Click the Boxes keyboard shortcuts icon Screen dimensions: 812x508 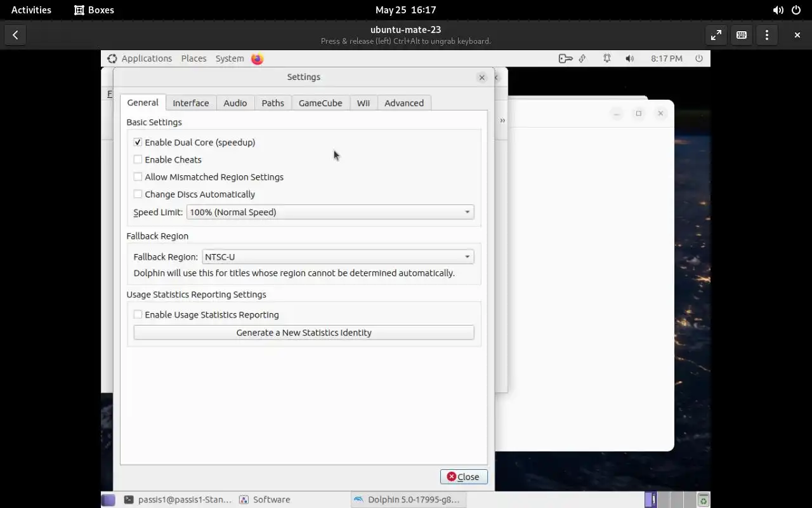pyautogui.click(x=742, y=35)
